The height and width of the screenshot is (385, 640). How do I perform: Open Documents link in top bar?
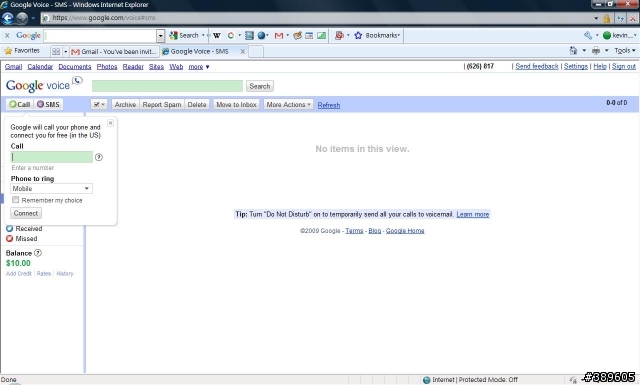tap(75, 67)
